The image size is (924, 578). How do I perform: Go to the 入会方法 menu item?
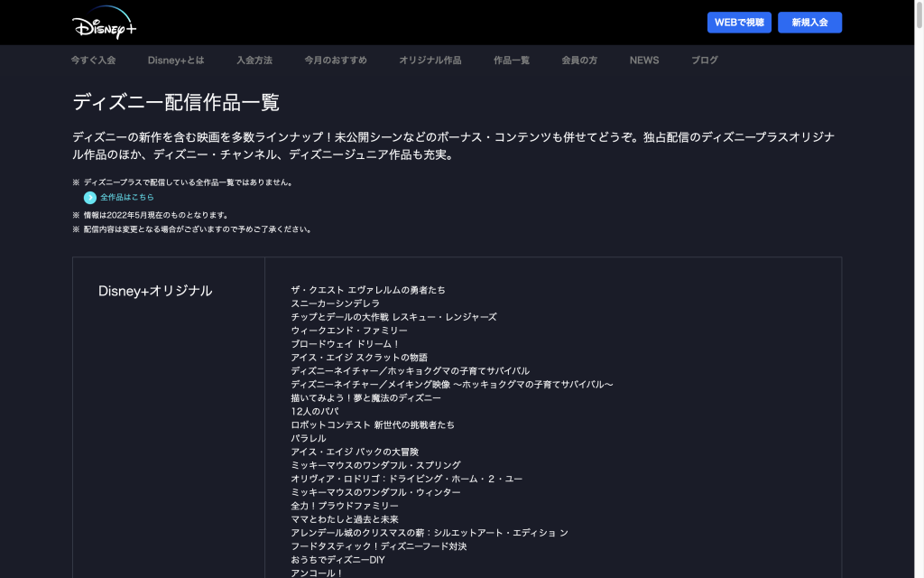(x=254, y=61)
